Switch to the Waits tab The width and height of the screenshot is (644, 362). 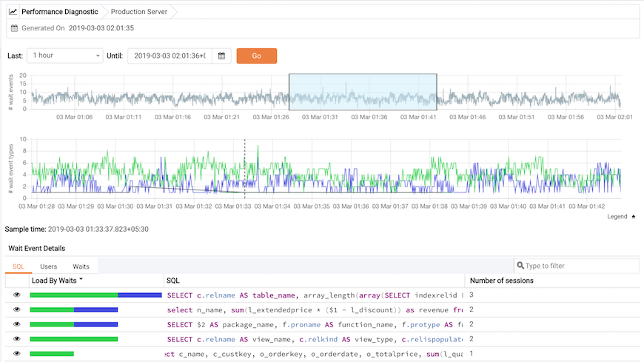click(81, 267)
